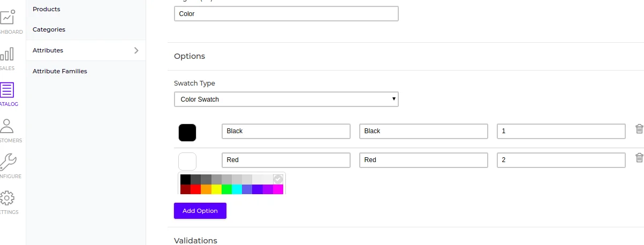
Task: Edit second Black label field
Action: [423, 131]
